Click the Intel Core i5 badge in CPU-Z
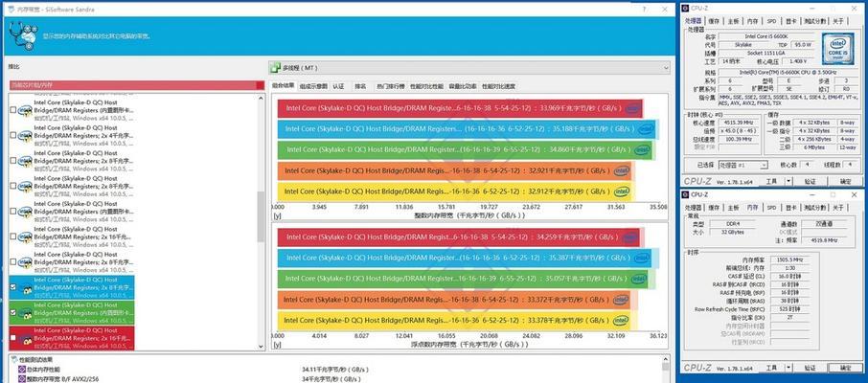Image resolution: width=868 pixels, height=383 pixels. pyautogui.click(x=837, y=48)
